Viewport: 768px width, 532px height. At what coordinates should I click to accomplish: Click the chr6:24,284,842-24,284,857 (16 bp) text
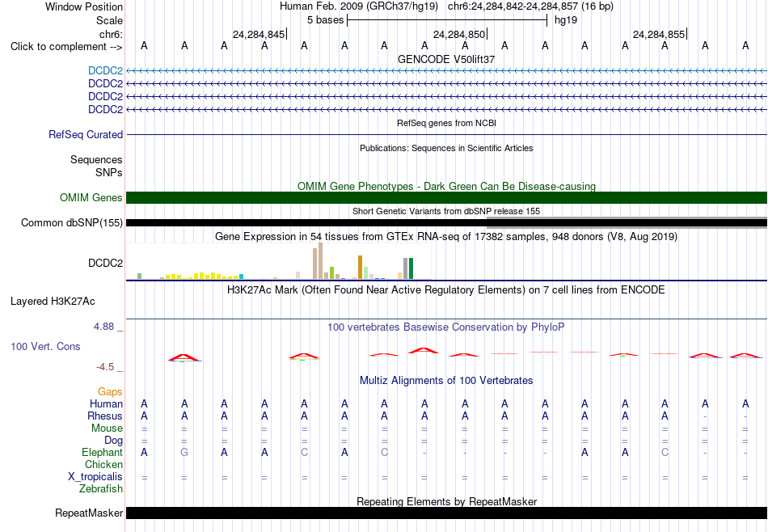coord(530,6)
